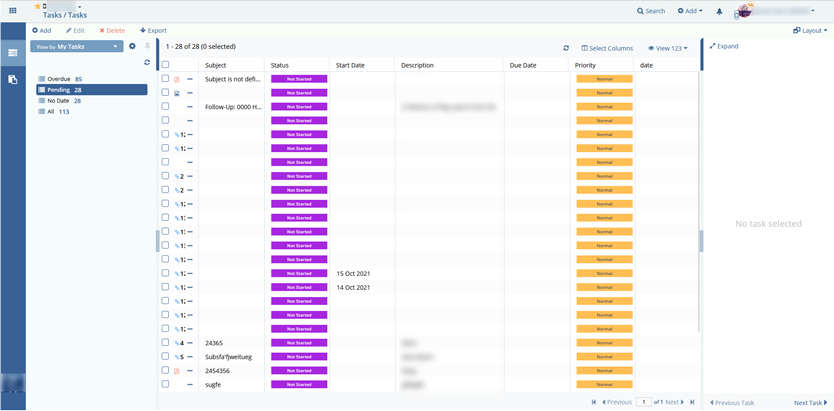Viewport: 834px width, 411px height.
Task: Check the box for 'Subject is not defi...' row
Action: coord(166,79)
